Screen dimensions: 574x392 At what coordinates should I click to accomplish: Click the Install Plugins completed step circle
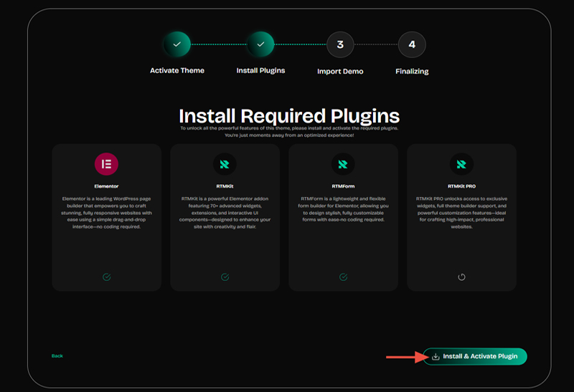[260, 44]
